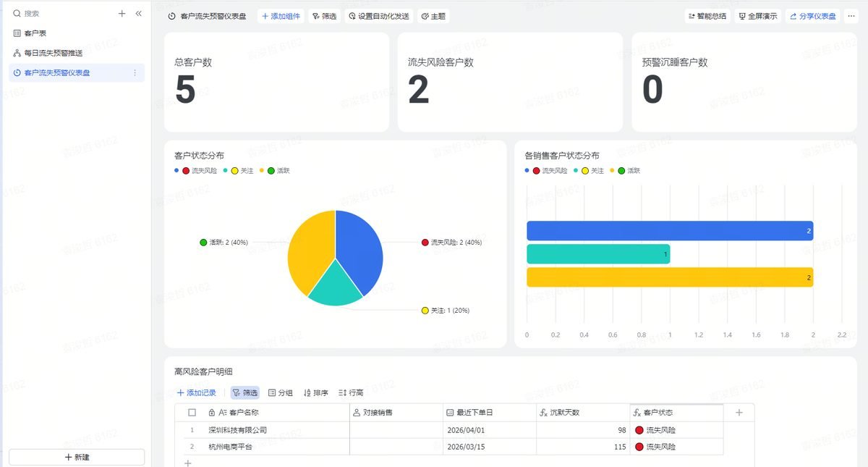Click the pie label 活跃: 2 (40%)
This screenshot has width=868, height=467.
(224, 243)
